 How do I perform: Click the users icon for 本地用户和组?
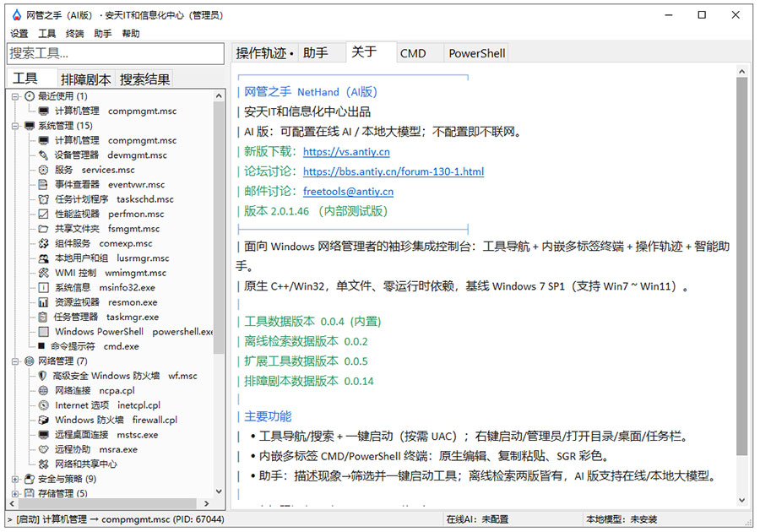tap(44, 258)
